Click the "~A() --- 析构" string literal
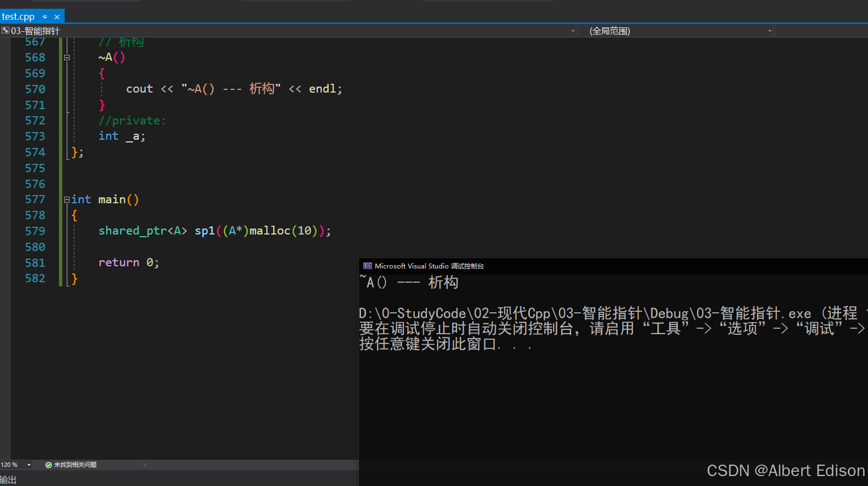The width and height of the screenshot is (868, 486). tap(231, 89)
